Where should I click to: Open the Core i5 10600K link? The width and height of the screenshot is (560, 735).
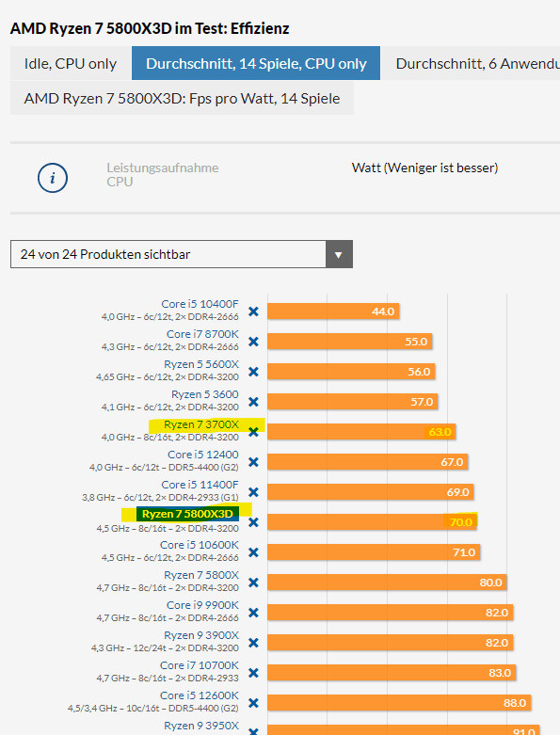[x=200, y=545]
